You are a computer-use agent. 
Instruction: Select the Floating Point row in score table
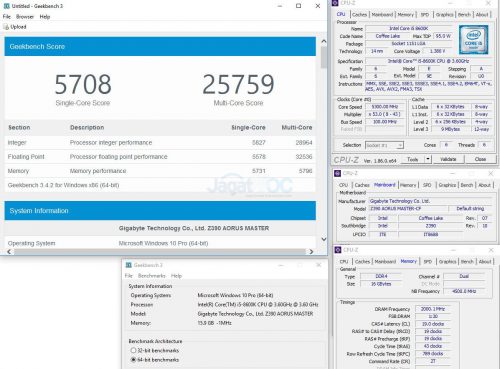point(160,157)
